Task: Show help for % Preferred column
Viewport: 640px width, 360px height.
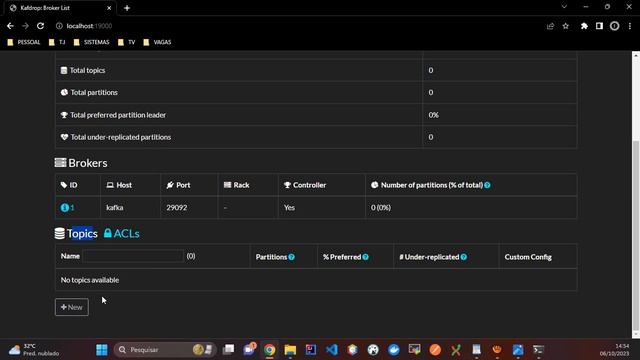Action: tap(366, 257)
